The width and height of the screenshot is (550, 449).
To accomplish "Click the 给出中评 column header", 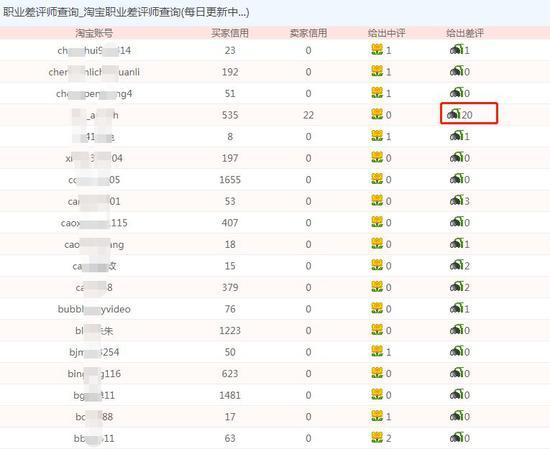I will click(387, 33).
